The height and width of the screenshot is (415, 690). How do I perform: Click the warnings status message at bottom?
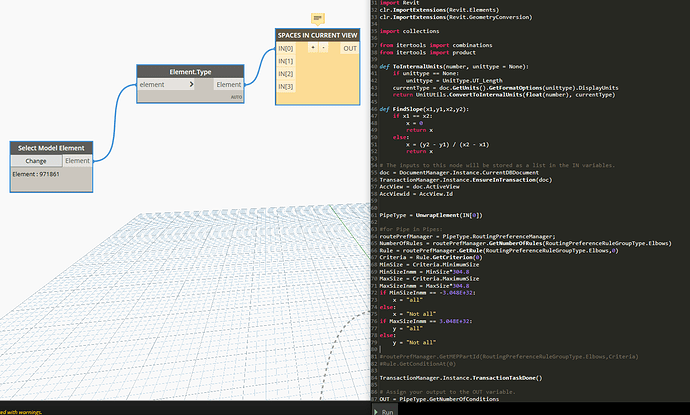[x=21, y=412]
